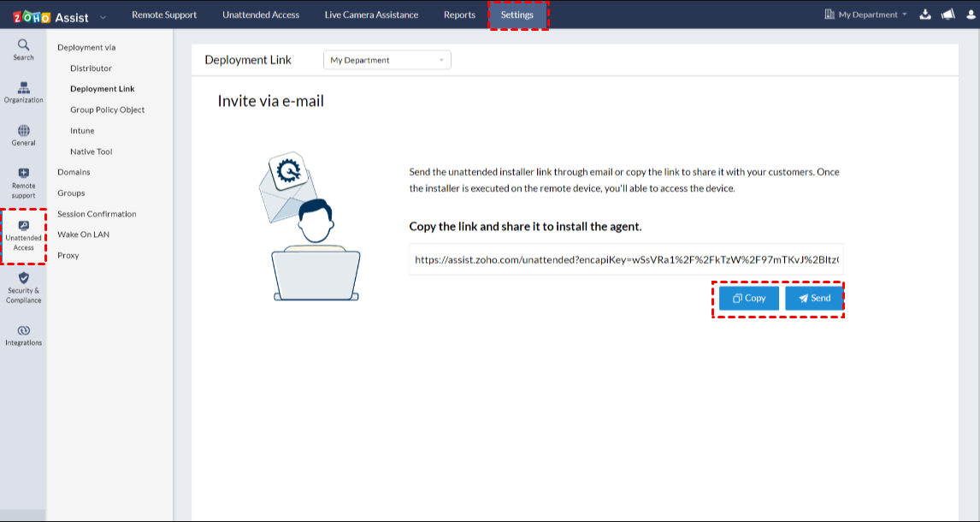Image resolution: width=980 pixels, height=522 pixels.
Task: Copy the unattended installer link
Action: (x=749, y=298)
